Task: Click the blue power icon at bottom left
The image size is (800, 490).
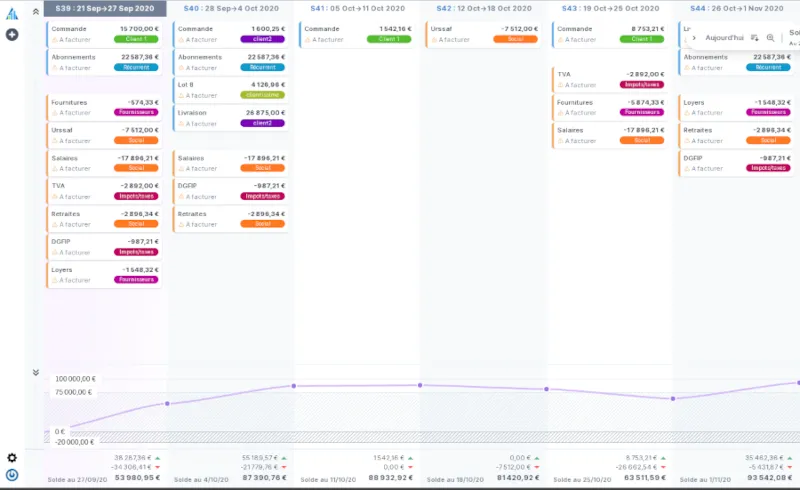Action: click(12, 475)
